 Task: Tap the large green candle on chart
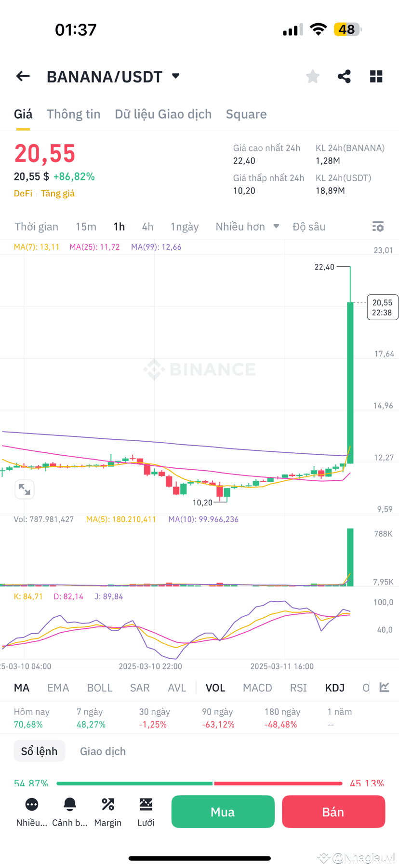pyautogui.click(x=350, y=383)
